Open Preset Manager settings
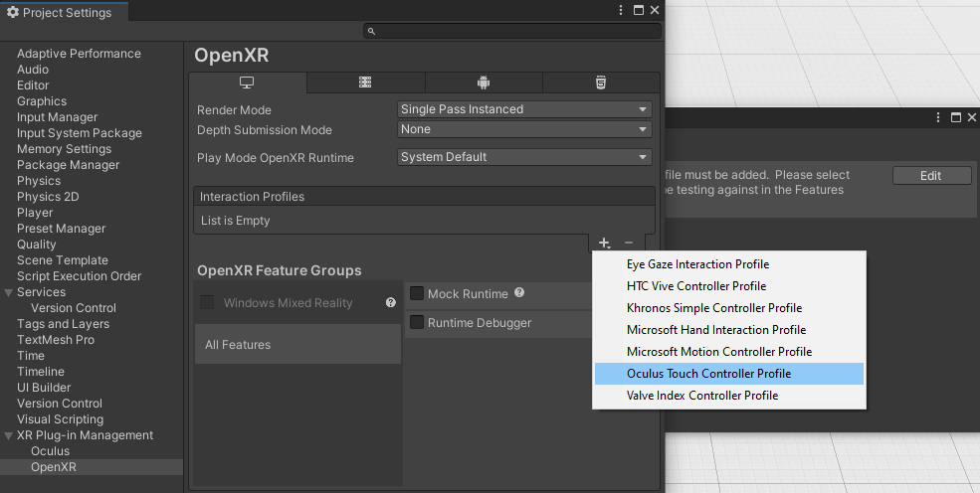Image resolution: width=980 pixels, height=493 pixels. pyautogui.click(x=62, y=229)
